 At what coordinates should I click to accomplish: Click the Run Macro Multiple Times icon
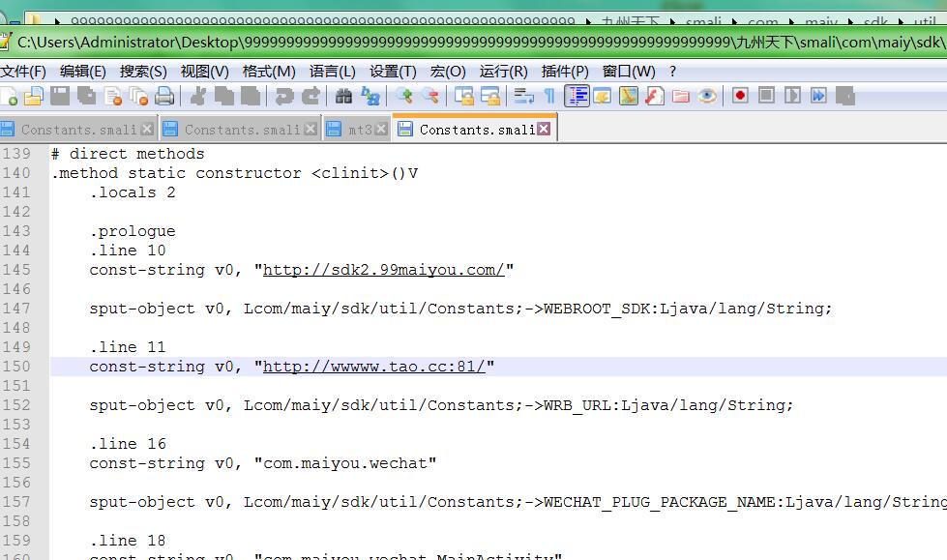click(x=818, y=96)
